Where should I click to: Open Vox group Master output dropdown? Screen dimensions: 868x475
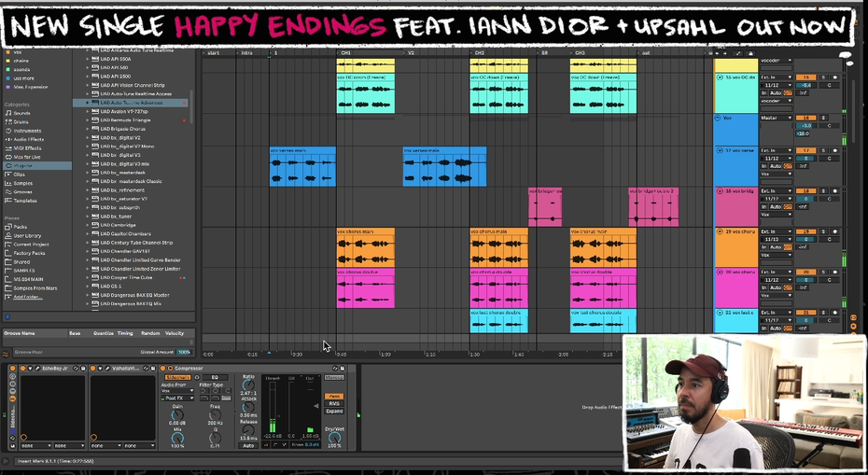pos(777,118)
